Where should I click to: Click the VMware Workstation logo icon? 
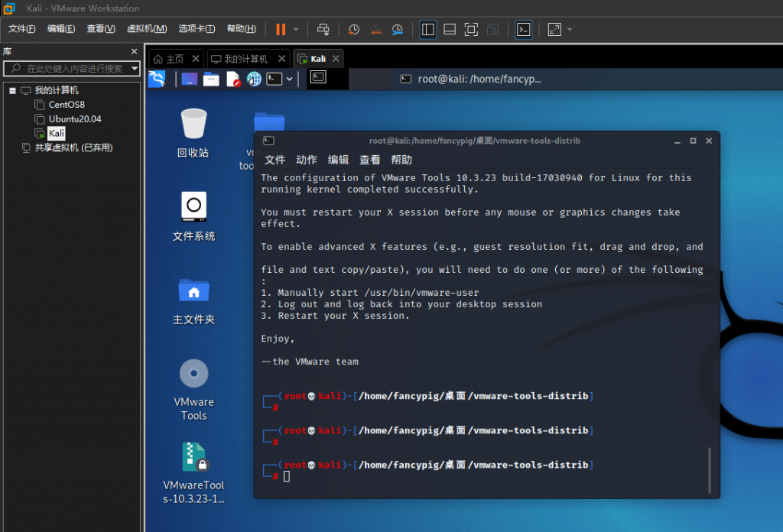[x=8, y=8]
